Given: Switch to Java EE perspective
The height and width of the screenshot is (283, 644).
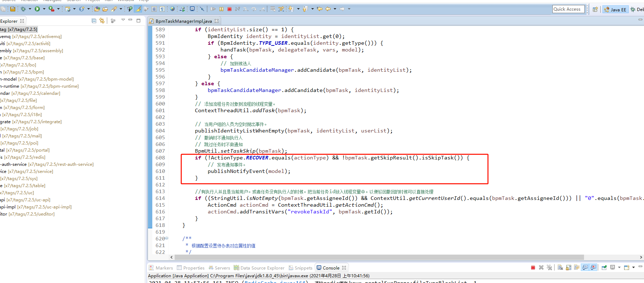Looking at the screenshot, I should point(615,10).
